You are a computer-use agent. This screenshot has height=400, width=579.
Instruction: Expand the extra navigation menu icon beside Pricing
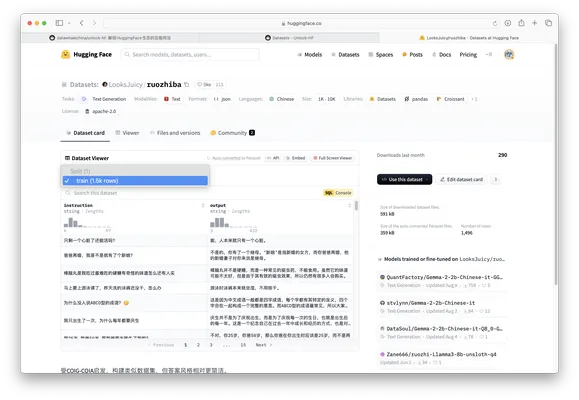(489, 55)
